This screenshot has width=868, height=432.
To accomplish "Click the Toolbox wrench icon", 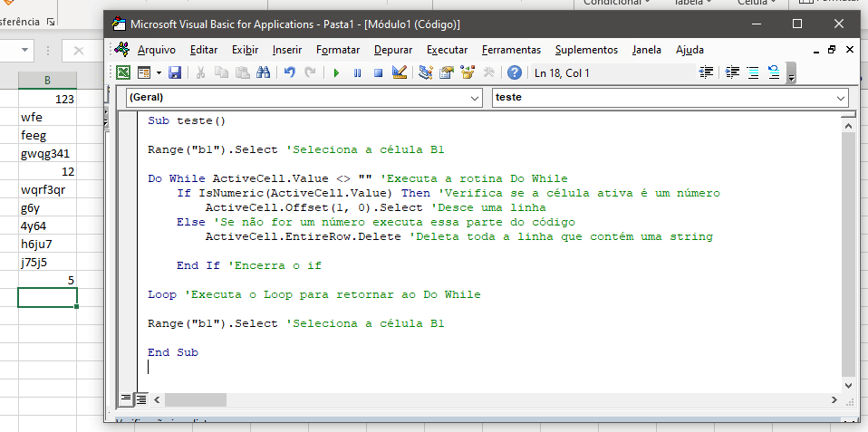I will [x=488, y=72].
